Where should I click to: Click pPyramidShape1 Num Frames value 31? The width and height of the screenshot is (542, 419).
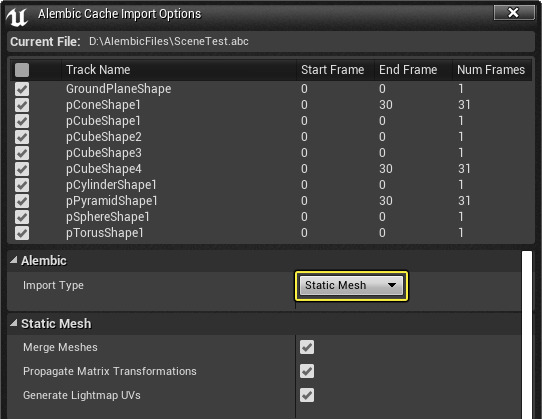pos(464,201)
